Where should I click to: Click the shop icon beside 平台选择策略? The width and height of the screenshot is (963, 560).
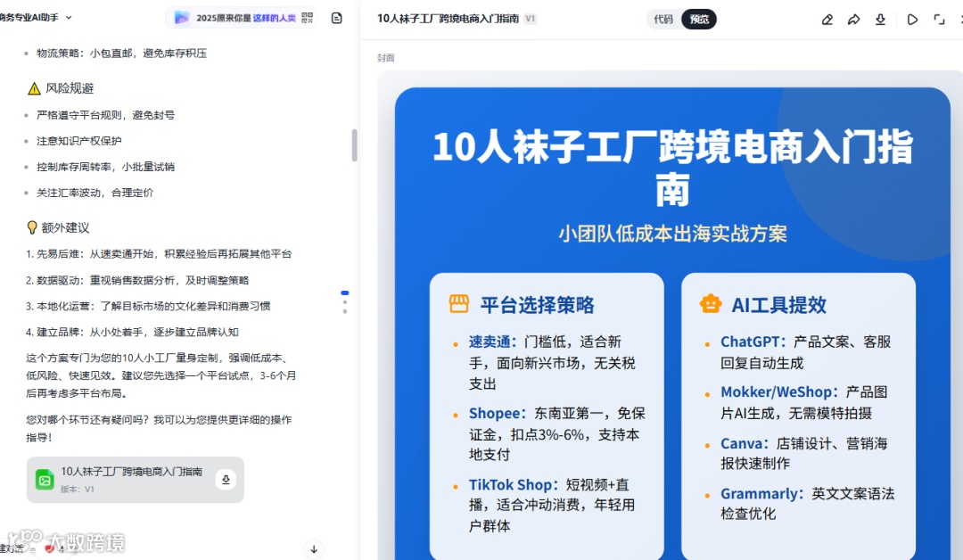pos(459,304)
